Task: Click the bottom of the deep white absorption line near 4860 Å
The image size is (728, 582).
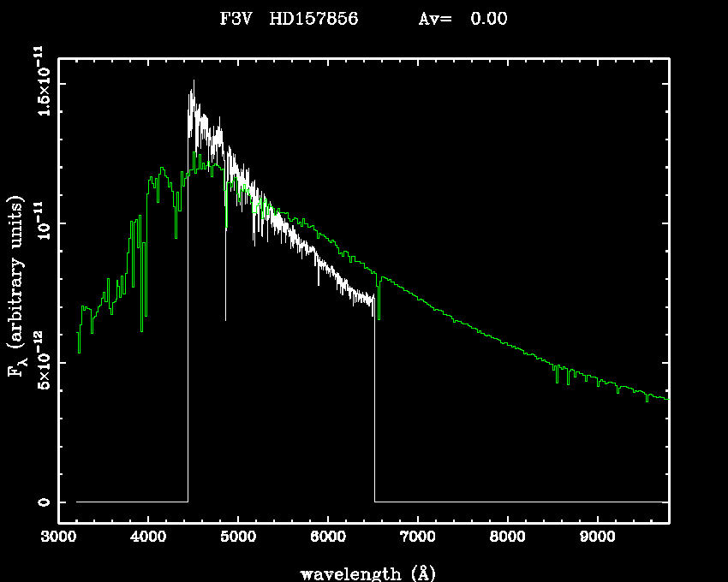Action: tap(226, 319)
